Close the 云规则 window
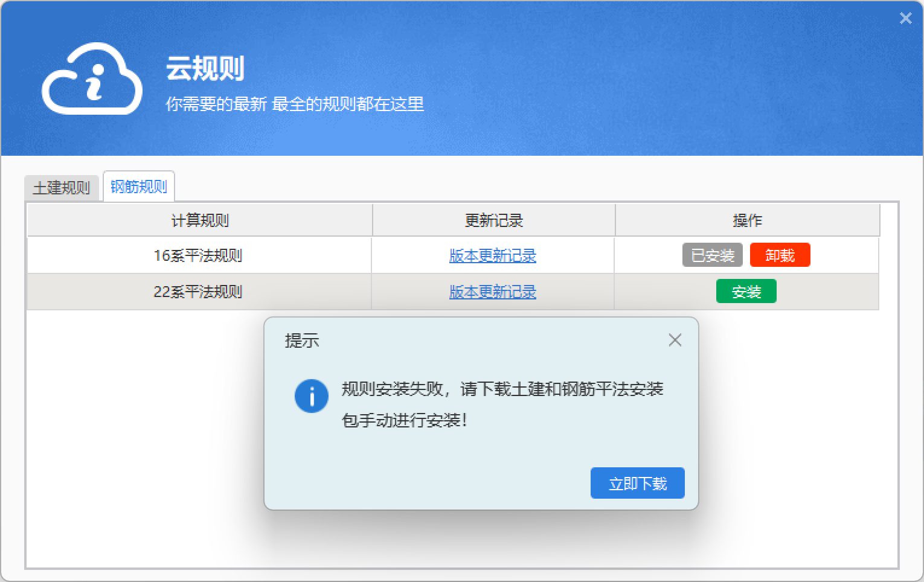 tap(905, 19)
